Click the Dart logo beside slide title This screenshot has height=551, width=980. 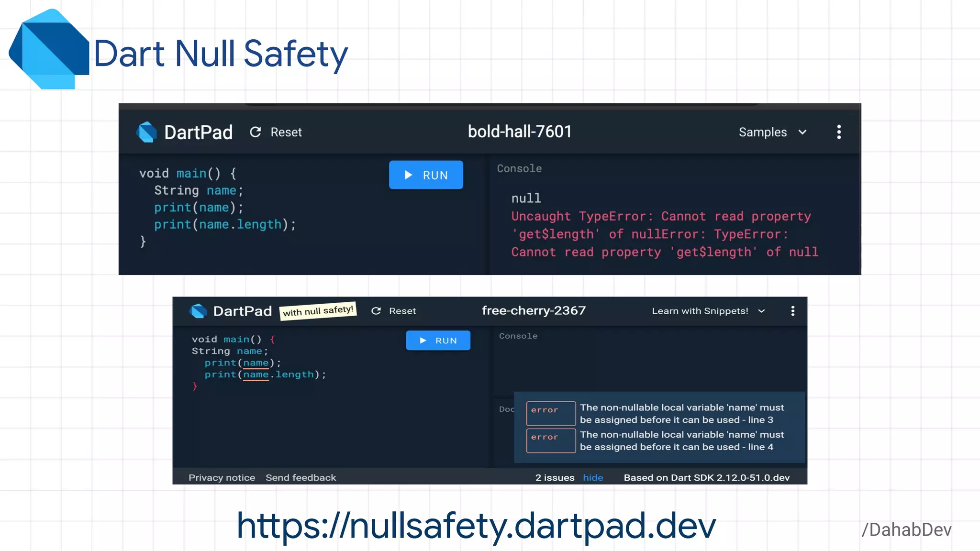coord(49,49)
